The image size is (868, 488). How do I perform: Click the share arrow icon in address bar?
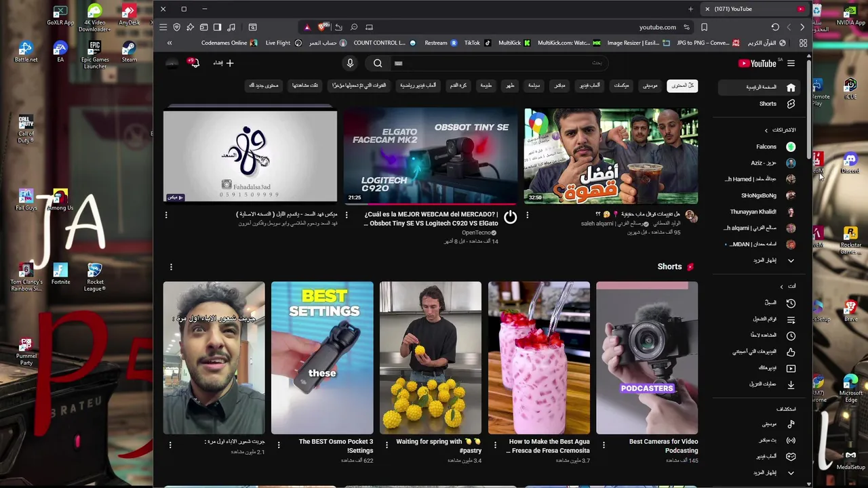[338, 27]
